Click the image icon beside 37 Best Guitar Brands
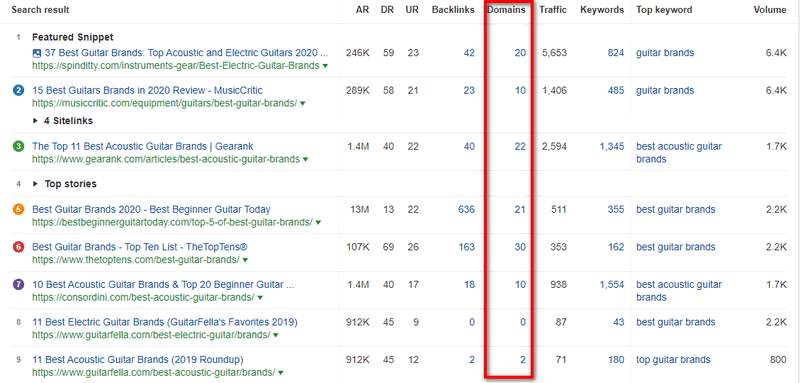Image resolution: width=800 pixels, height=383 pixels. tap(37, 53)
